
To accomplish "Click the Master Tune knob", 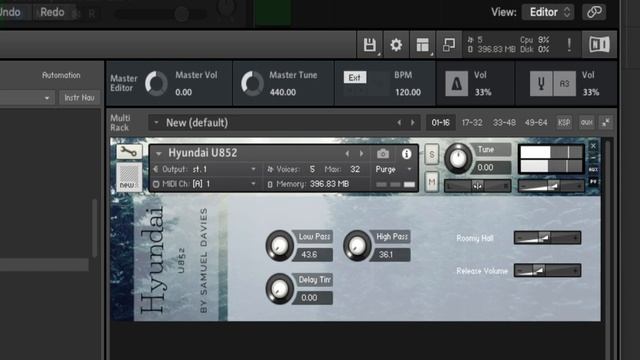I will tap(252, 83).
